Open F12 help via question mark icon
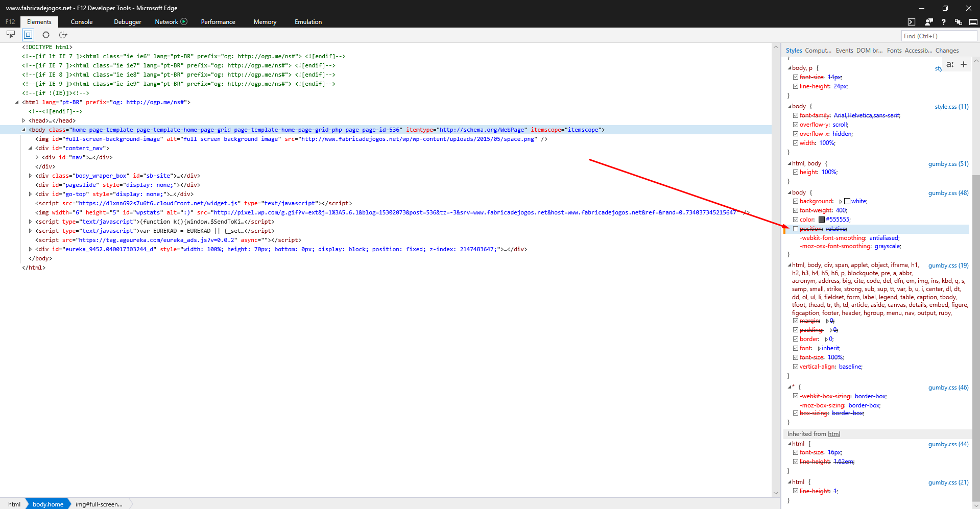The width and height of the screenshot is (980, 509). pos(944,22)
